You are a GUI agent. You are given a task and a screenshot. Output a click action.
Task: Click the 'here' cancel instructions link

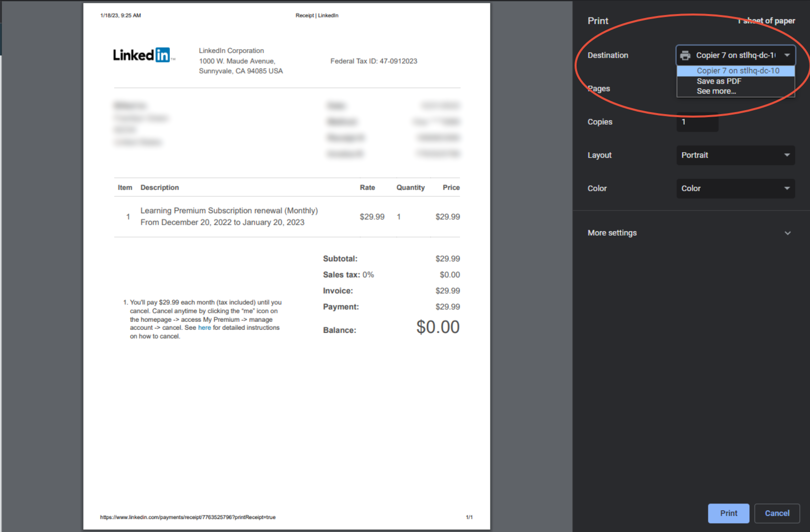pos(204,328)
